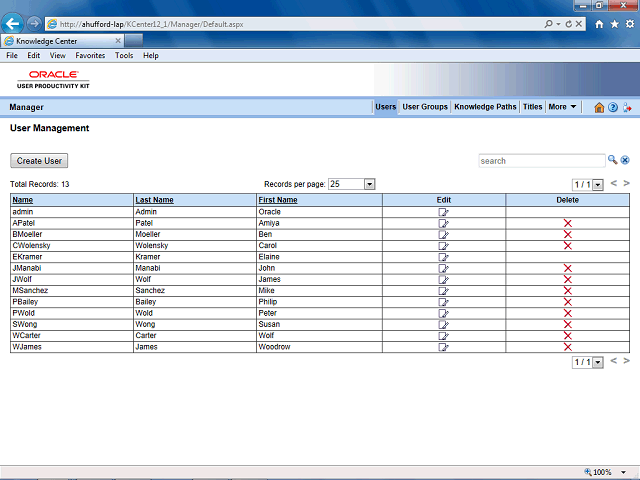Open the Tools menu
This screenshot has width=640, height=480.
[124, 56]
